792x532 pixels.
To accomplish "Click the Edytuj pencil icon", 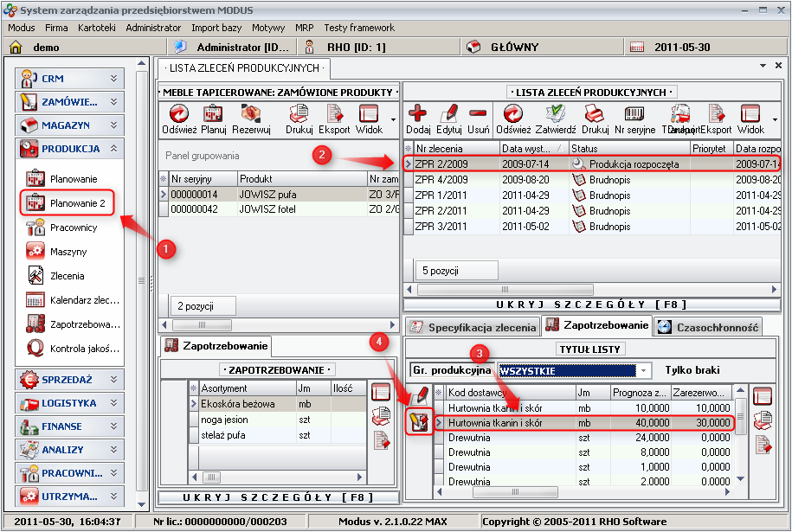I will 448,114.
